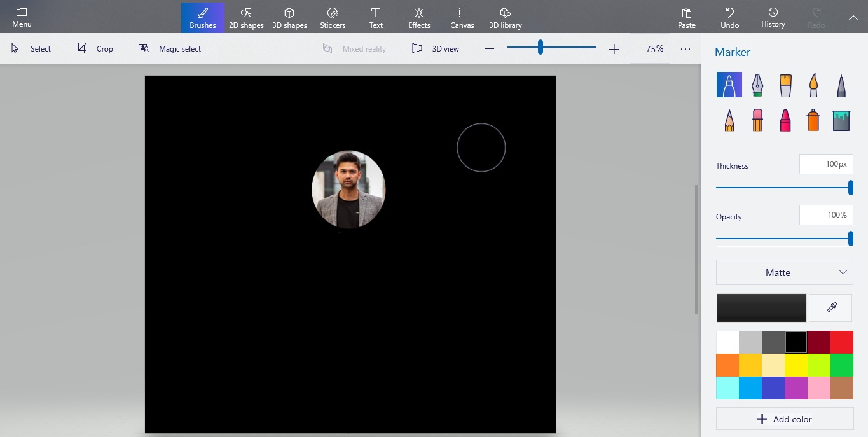The height and width of the screenshot is (437, 868).
Task: Pick the Watercolour brush
Action: (x=813, y=85)
